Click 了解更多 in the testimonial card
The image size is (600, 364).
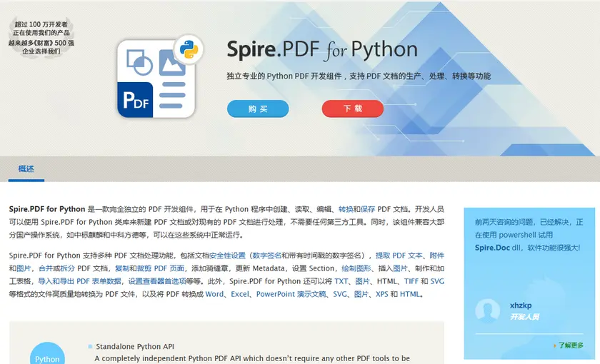571,345
